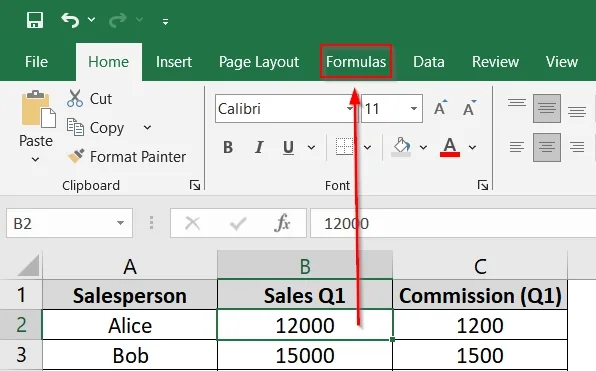Open Customize Quick Access Toolbar menu
This screenshot has height=371, width=596.
165,22
